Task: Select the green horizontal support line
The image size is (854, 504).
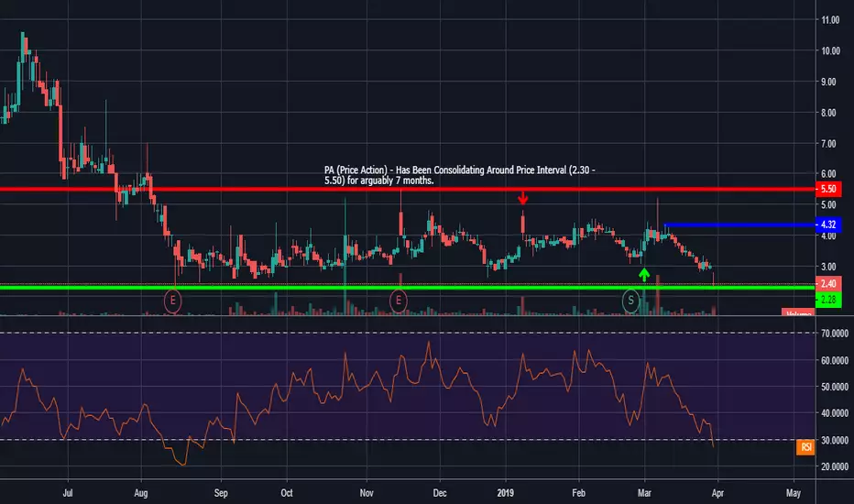Action: click(x=408, y=287)
